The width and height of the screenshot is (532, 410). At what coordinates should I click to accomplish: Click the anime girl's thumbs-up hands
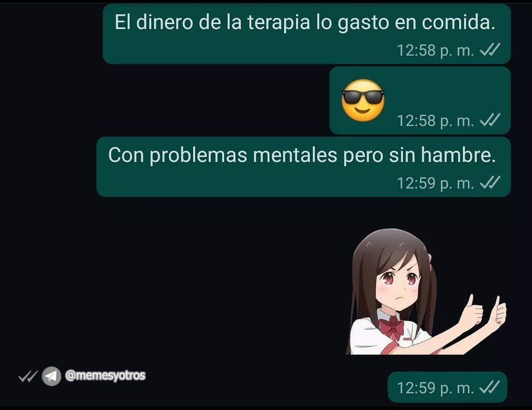485,310
